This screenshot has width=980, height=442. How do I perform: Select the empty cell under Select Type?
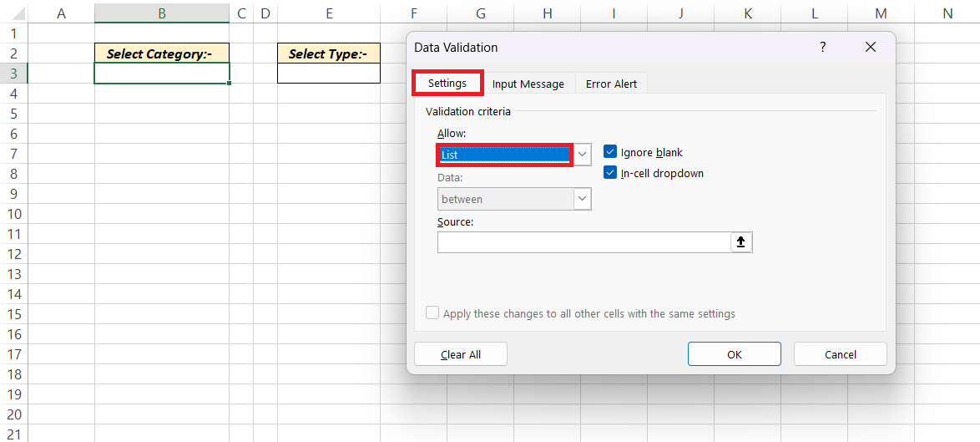click(x=329, y=74)
